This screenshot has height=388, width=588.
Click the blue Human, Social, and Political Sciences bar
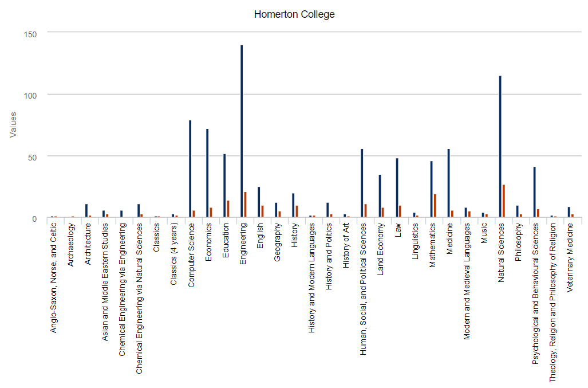362,183
